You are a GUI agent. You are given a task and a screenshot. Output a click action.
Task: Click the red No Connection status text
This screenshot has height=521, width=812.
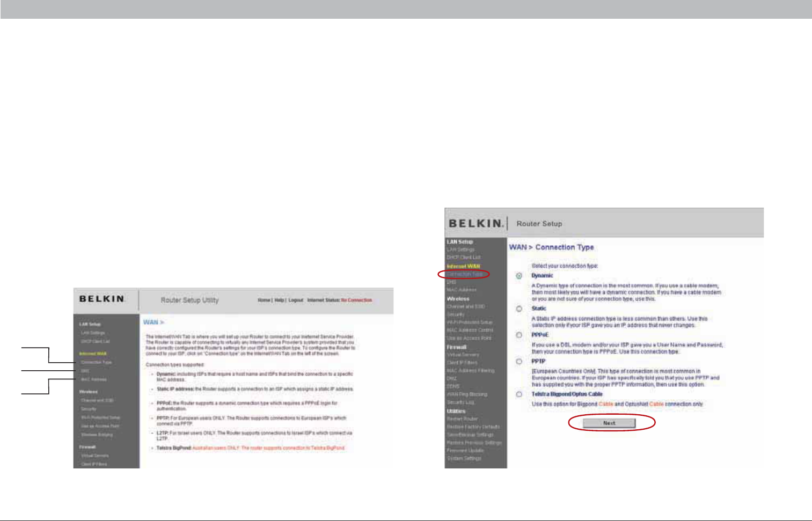pos(356,300)
